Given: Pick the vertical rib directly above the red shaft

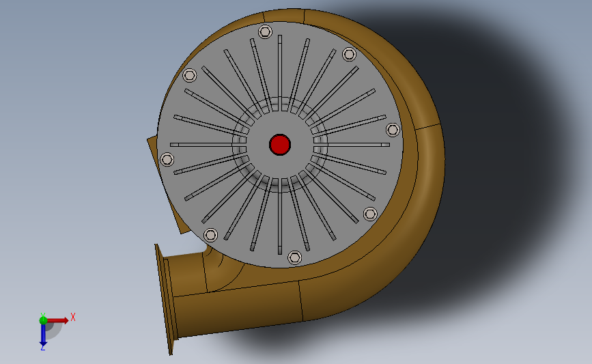Looking at the screenshot, I should [280, 73].
